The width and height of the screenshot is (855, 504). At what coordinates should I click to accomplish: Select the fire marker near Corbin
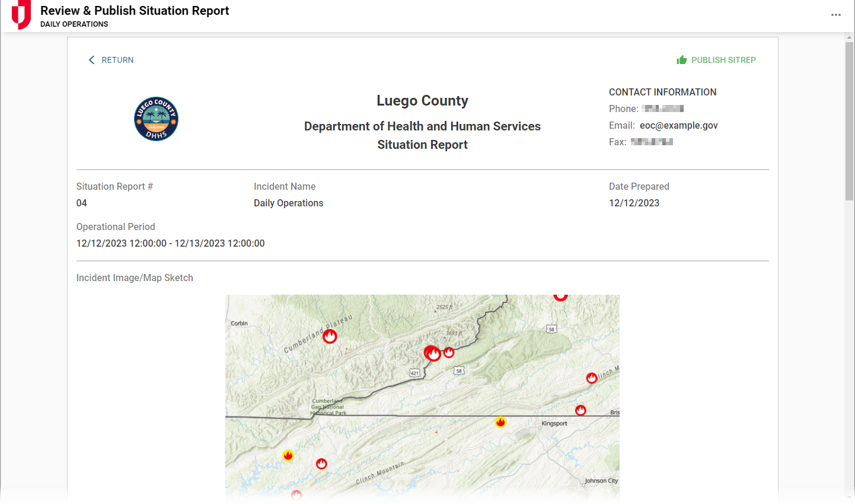pos(330,336)
